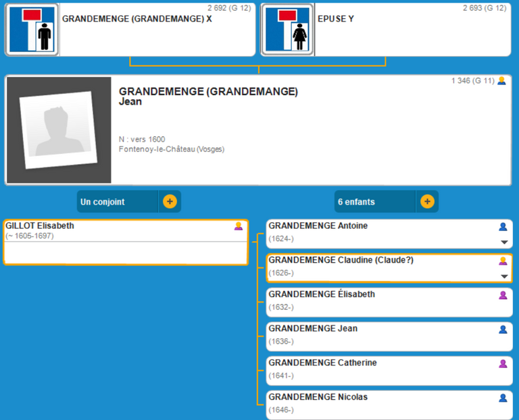Click Jean's placeholder profile photo

[58, 130]
